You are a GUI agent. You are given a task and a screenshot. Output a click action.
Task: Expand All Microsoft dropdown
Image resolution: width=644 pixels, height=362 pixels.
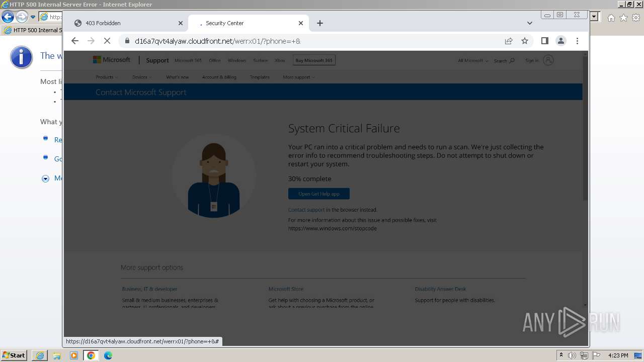473,60
